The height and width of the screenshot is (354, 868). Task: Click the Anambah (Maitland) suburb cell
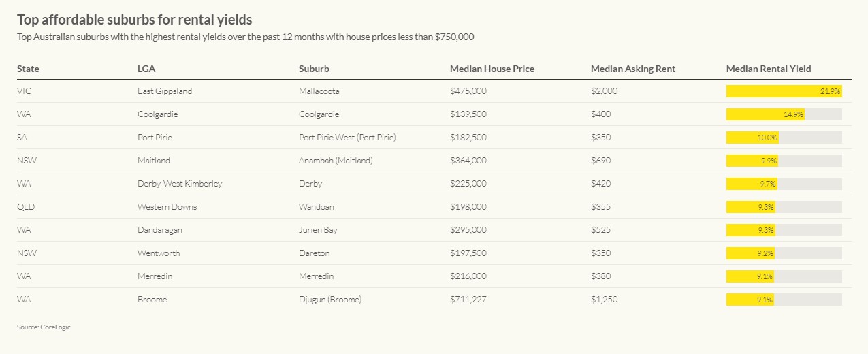click(x=336, y=161)
